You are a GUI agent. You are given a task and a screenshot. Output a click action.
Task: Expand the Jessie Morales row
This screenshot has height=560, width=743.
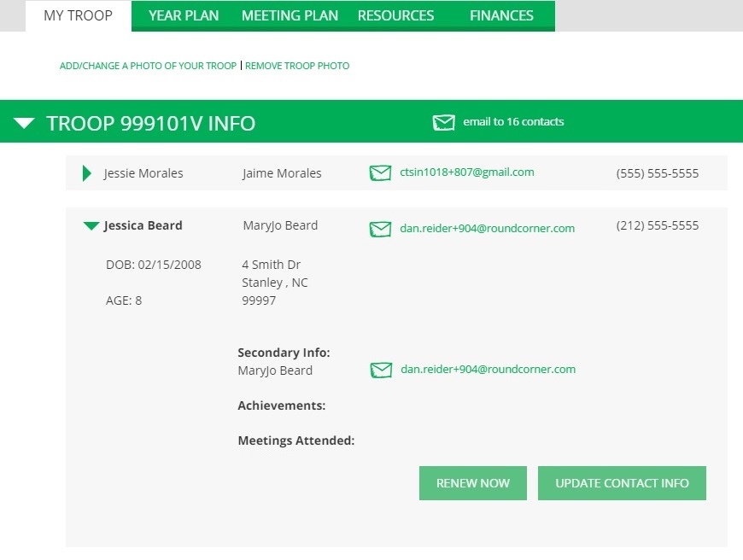[x=87, y=173]
